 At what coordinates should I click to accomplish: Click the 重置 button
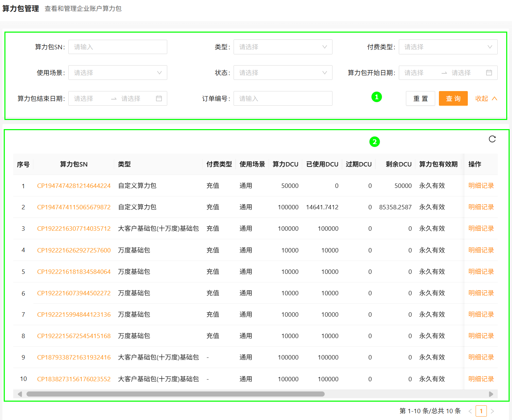click(x=420, y=99)
